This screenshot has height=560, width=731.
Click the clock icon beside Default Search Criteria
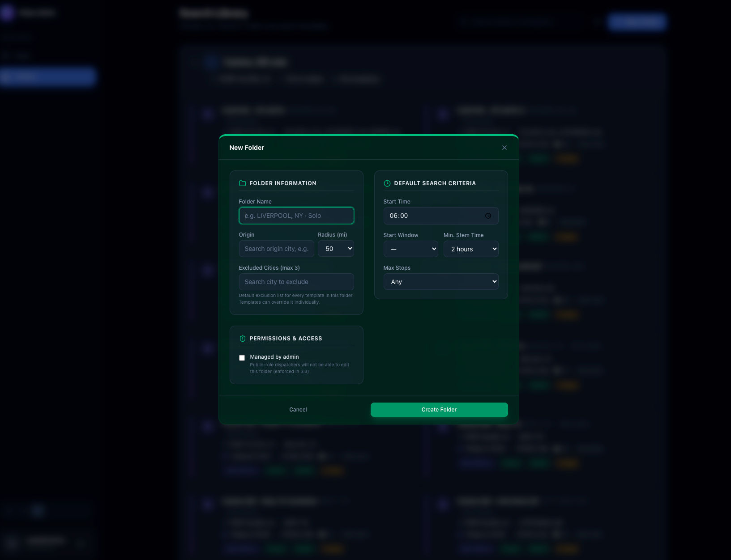[387, 183]
